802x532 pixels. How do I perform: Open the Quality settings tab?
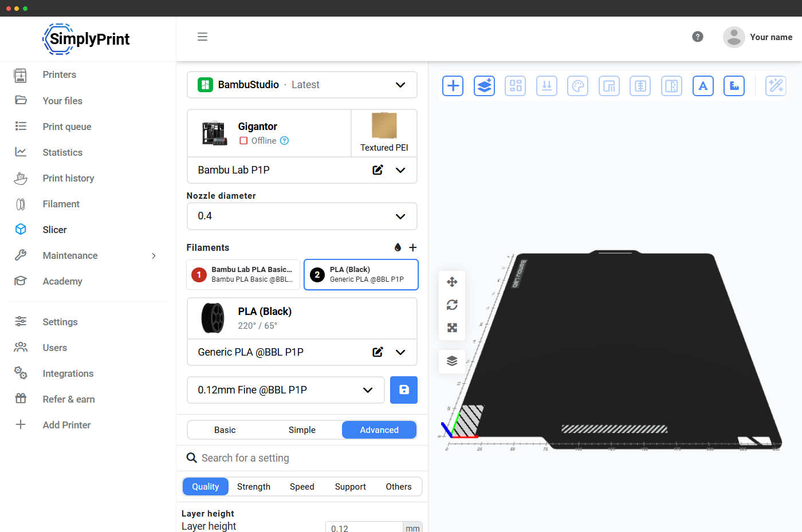[x=206, y=487]
